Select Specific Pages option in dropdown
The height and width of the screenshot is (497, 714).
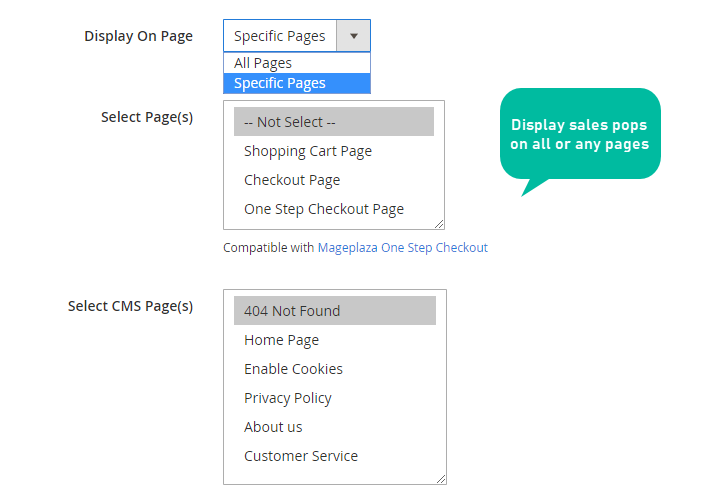point(297,83)
